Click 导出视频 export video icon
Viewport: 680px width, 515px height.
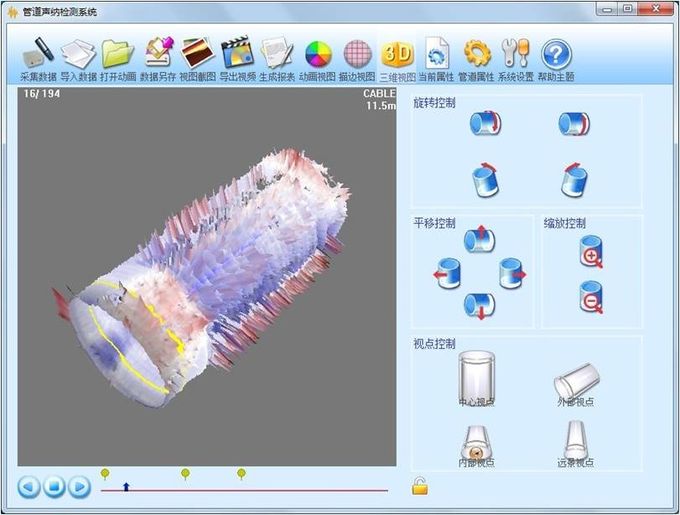point(236,54)
